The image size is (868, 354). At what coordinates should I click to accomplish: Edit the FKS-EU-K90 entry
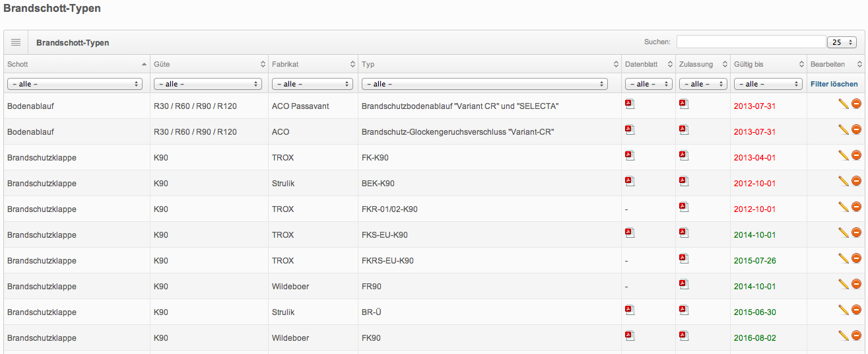[843, 232]
